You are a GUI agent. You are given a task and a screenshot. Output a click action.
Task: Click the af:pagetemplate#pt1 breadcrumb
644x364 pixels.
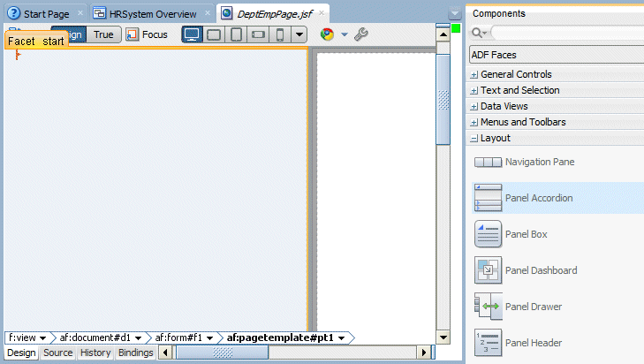[x=280, y=337]
